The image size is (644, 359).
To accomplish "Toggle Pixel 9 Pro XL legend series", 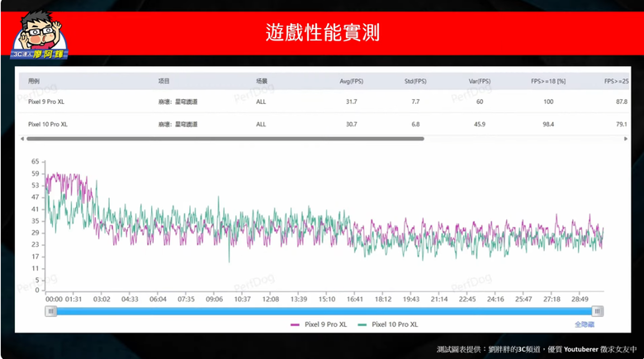I will coord(319,324).
